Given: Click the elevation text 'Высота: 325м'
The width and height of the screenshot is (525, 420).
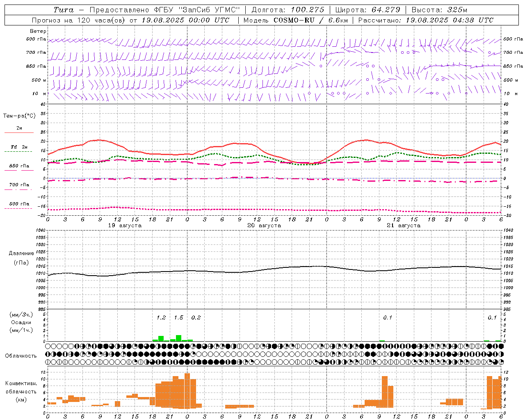Looking at the screenshot, I should (x=439, y=10).
